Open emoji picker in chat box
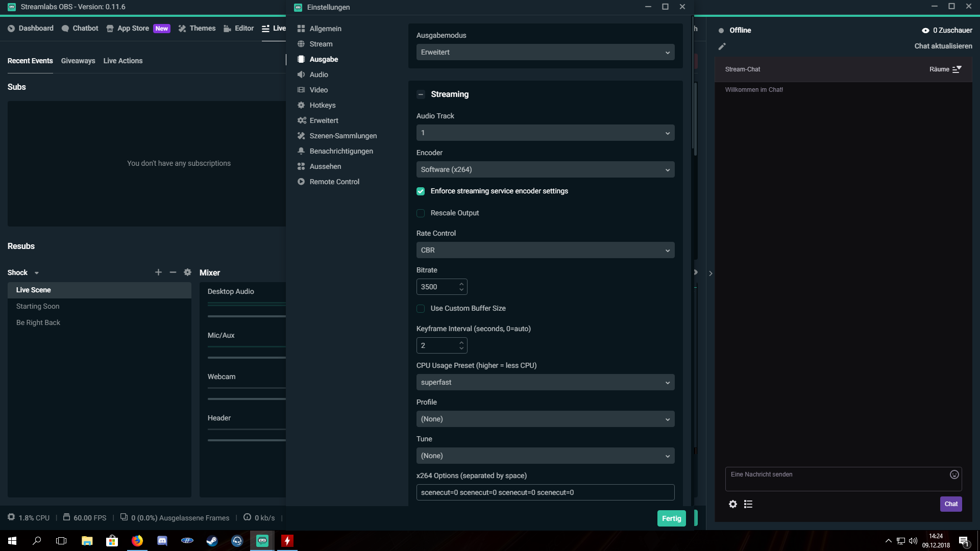The image size is (980, 551). (x=954, y=474)
